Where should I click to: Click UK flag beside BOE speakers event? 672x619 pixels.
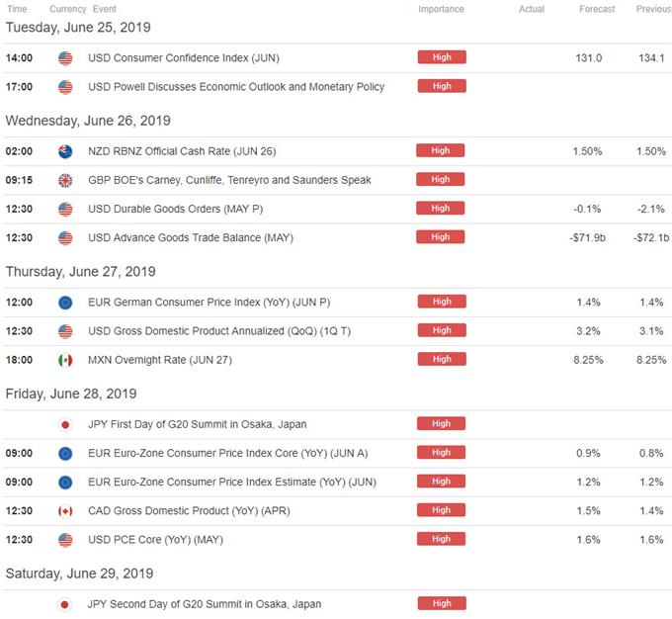(x=65, y=180)
